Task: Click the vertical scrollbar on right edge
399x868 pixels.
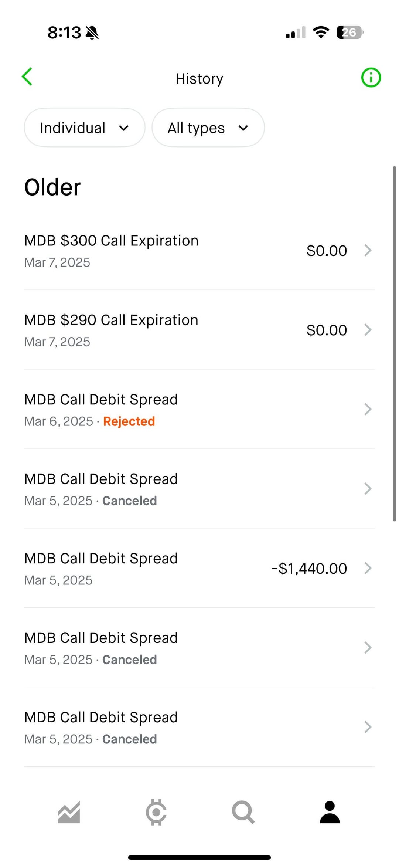Action: tap(394, 344)
